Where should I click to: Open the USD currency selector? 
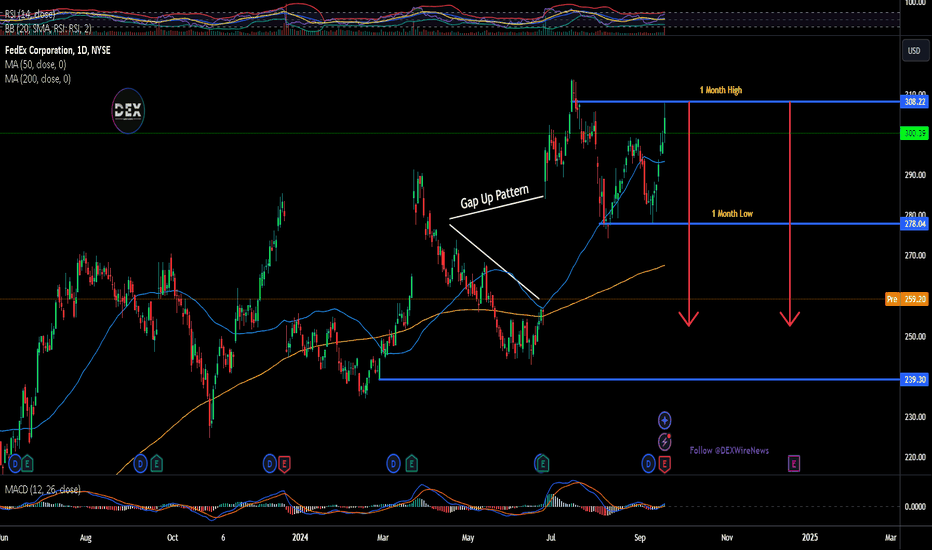(914, 51)
